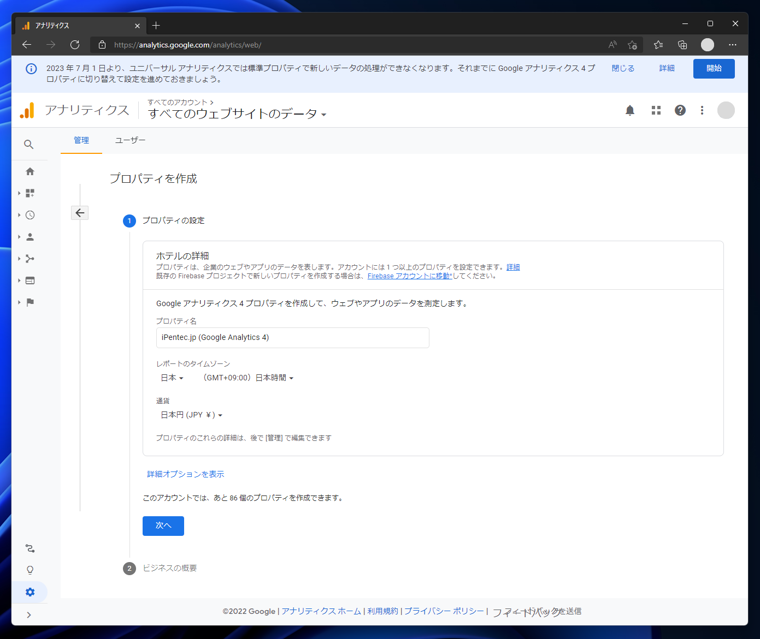Open the browser collections icon
The width and height of the screenshot is (760, 639).
pos(682,45)
